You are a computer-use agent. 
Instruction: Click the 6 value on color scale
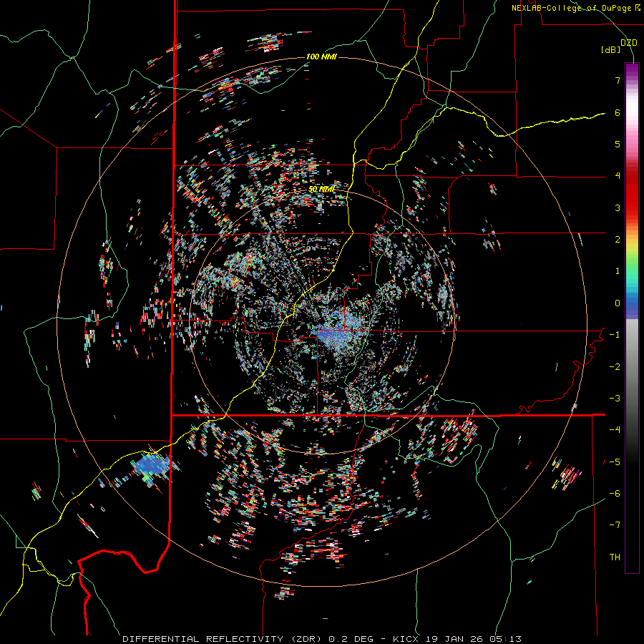point(618,112)
